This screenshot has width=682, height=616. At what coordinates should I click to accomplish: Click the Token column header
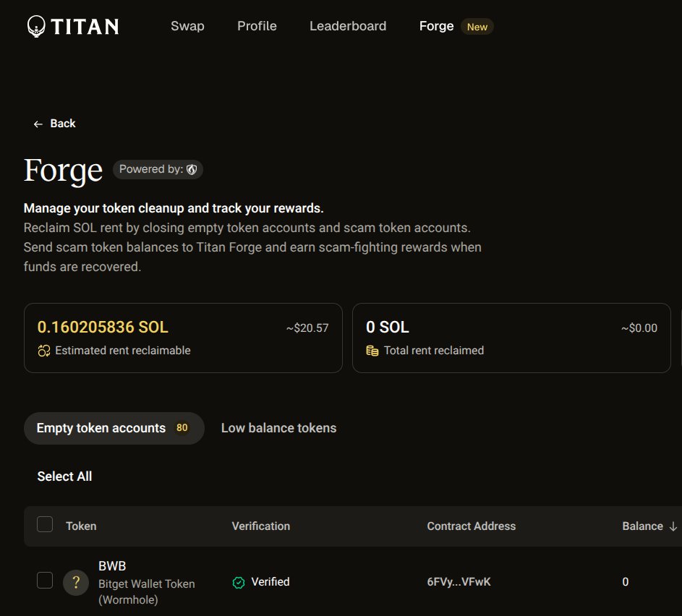(81, 526)
